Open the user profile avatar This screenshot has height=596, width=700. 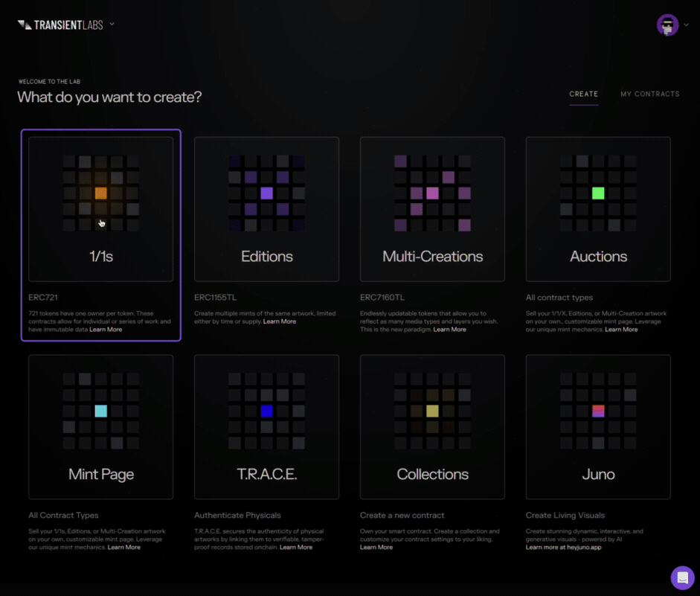(x=667, y=25)
